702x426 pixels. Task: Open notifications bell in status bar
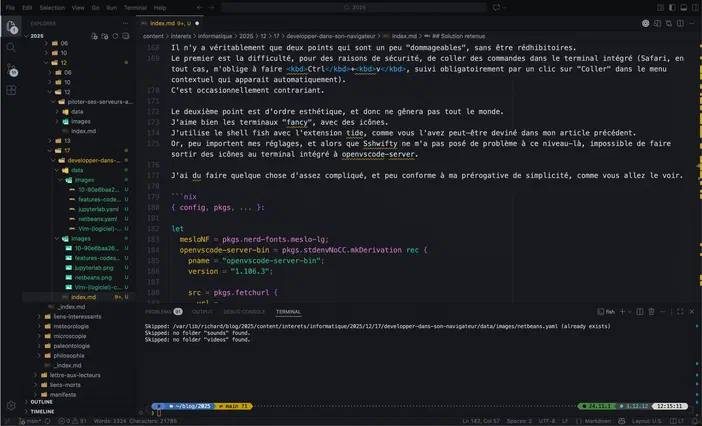point(693,421)
